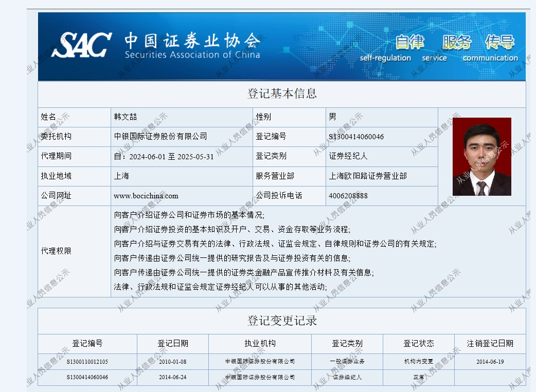The width and height of the screenshot is (536, 392).
Task: Select registration number S1300110012105 in change records
Action: click(87, 361)
